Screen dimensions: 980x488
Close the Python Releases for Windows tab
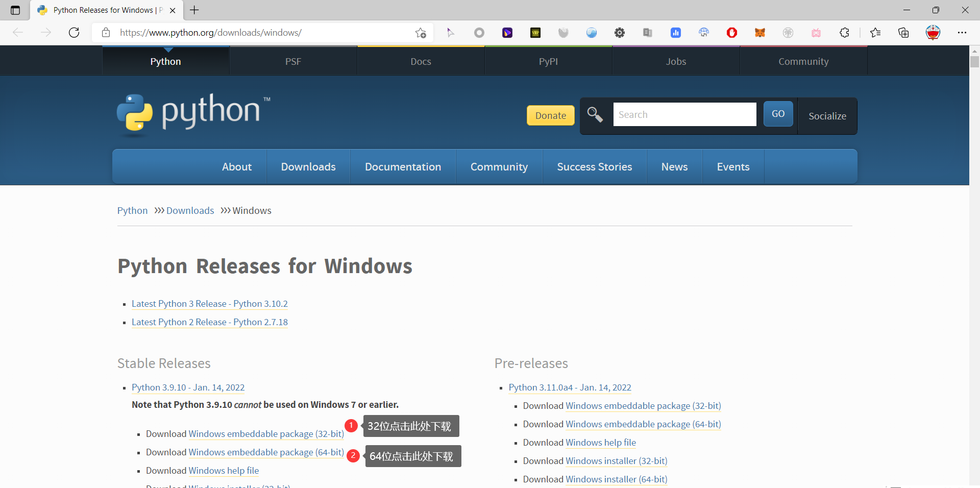click(173, 10)
